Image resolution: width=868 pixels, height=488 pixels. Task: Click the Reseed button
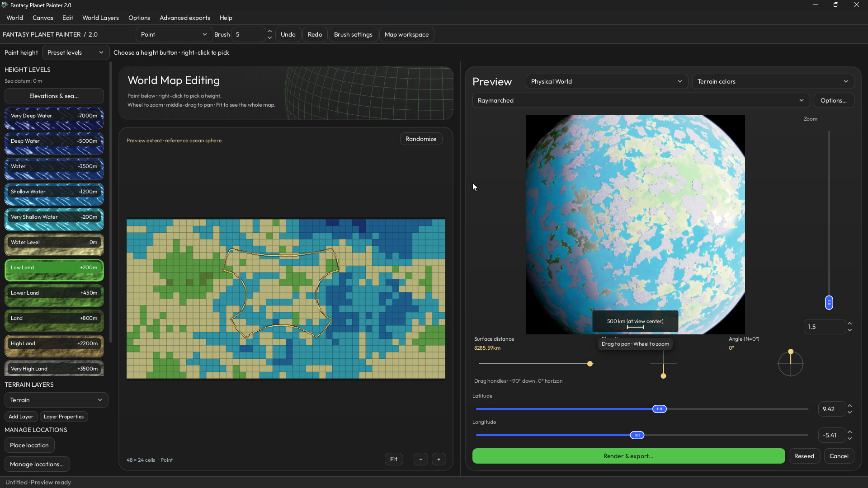click(804, 456)
